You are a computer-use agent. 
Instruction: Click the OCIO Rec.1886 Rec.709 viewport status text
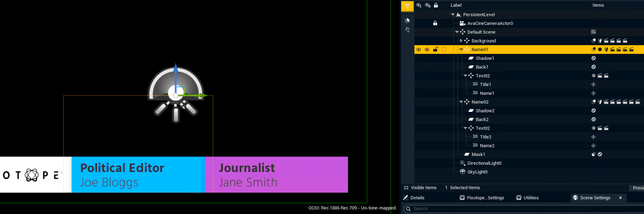tap(352, 208)
